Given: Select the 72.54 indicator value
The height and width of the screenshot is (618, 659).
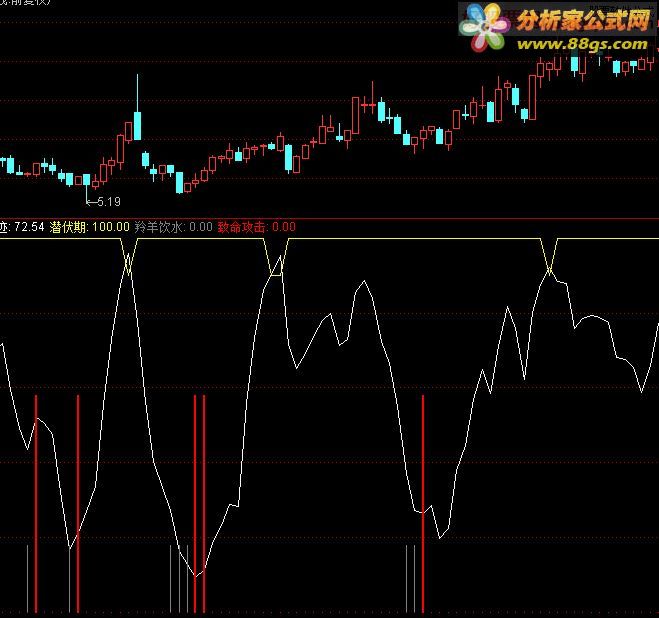Looking at the screenshot, I should [x=29, y=227].
